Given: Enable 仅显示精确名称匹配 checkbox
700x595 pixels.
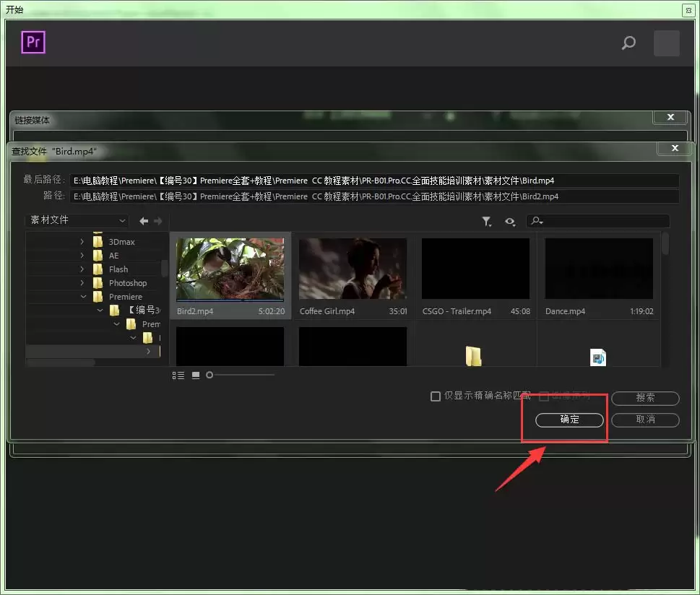Looking at the screenshot, I should click(x=436, y=396).
